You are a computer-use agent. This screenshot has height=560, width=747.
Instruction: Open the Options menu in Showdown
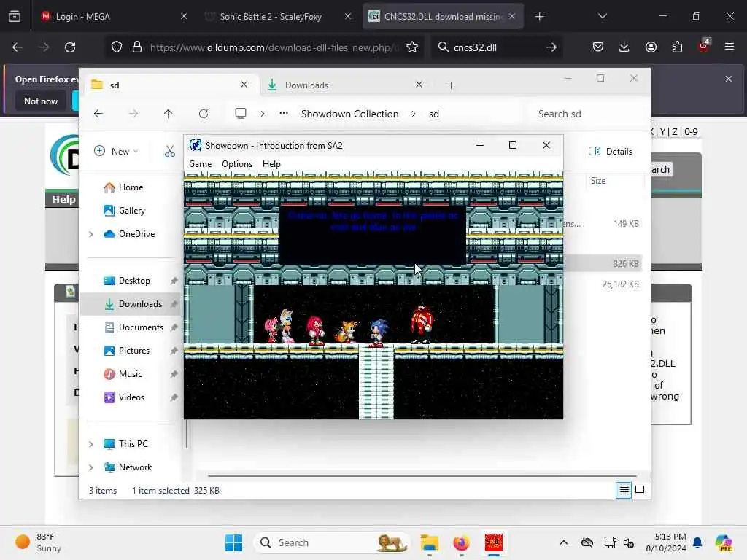click(x=237, y=164)
